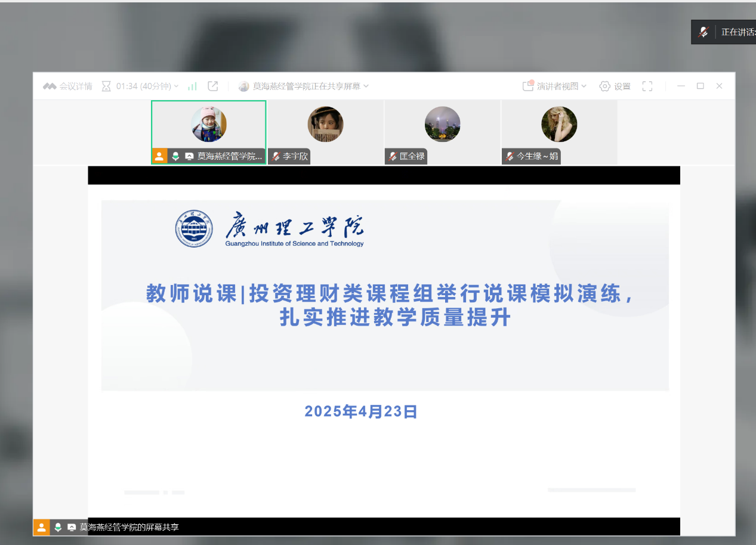Select 李宇欣's participant avatar
Viewport: 756px width, 545px height.
325,124
